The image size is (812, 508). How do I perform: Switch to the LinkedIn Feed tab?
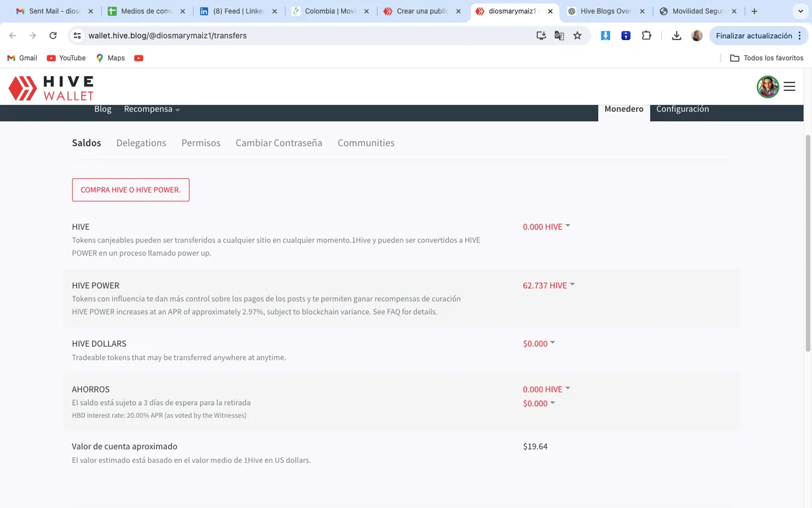238,11
